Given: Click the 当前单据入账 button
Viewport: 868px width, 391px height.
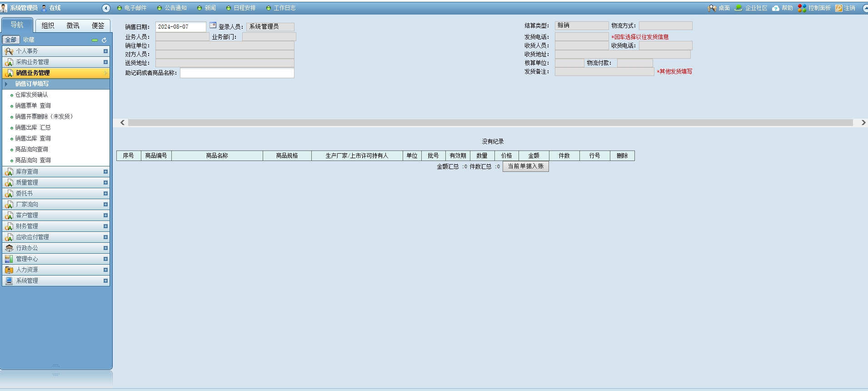Looking at the screenshot, I should [526, 166].
